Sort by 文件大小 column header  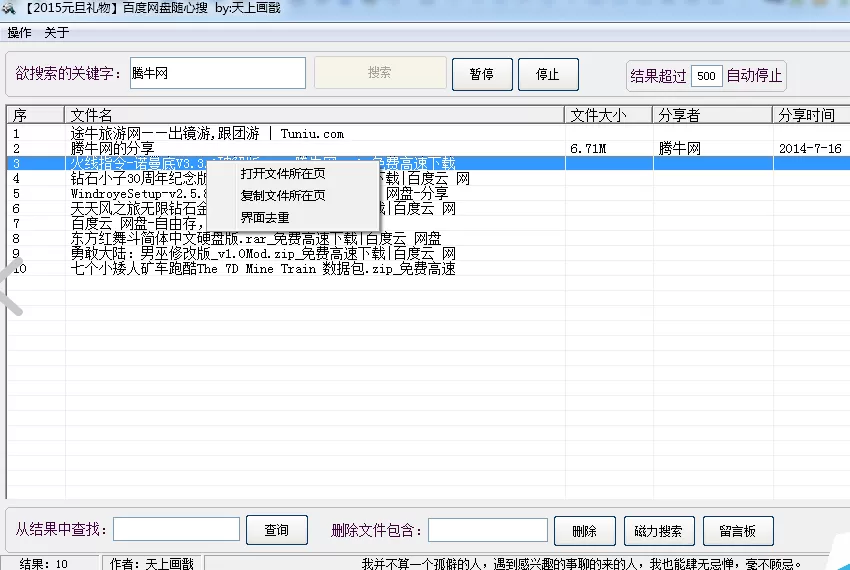(608, 115)
